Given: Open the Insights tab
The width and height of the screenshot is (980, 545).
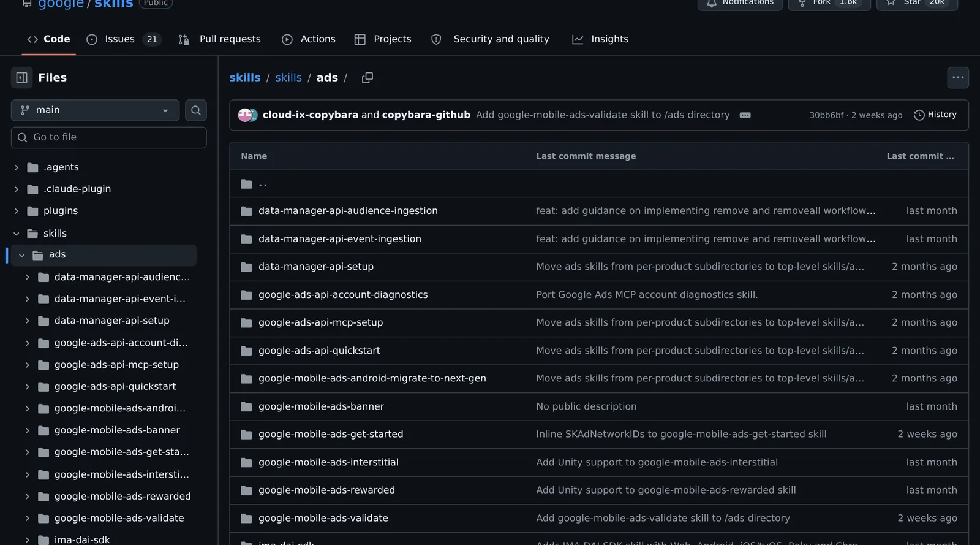Looking at the screenshot, I should (600, 39).
